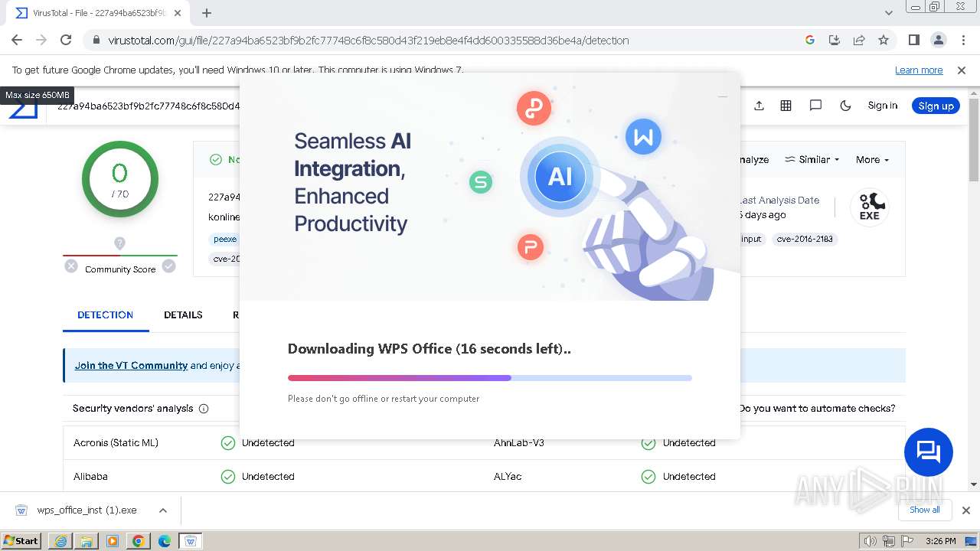Select WPS installer taskbar button
The image size is (980, 551).
(x=191, y=541)
